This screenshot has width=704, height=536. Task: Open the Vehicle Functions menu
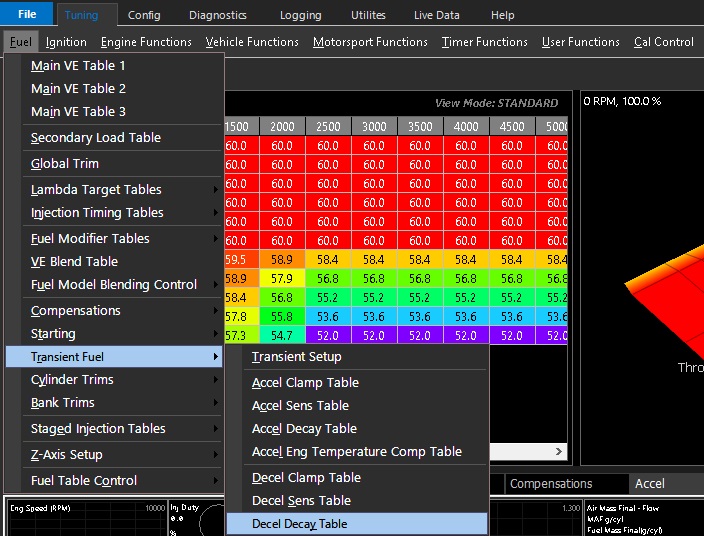[x=252, y=42]
